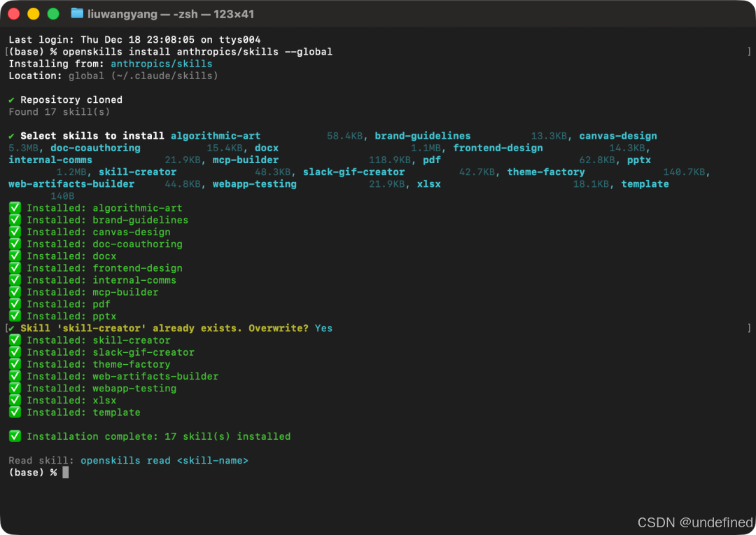Select the Yes answer on the Overwrite prompt

pos(323,328)
